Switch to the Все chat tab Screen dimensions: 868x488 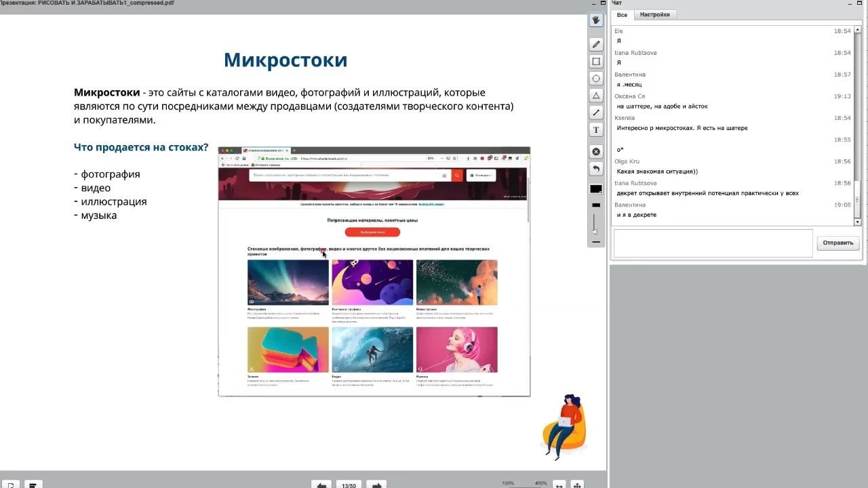[x=622, y=15]
